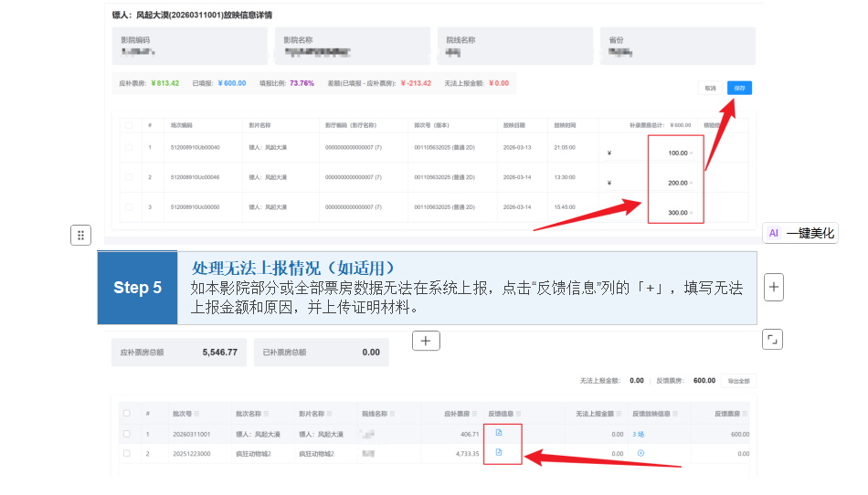This screenshot has height=495, width=868.
Task: Tick checkbox for batch 20260311001 row
Action: pyautogui.click(x=126, y=434)
